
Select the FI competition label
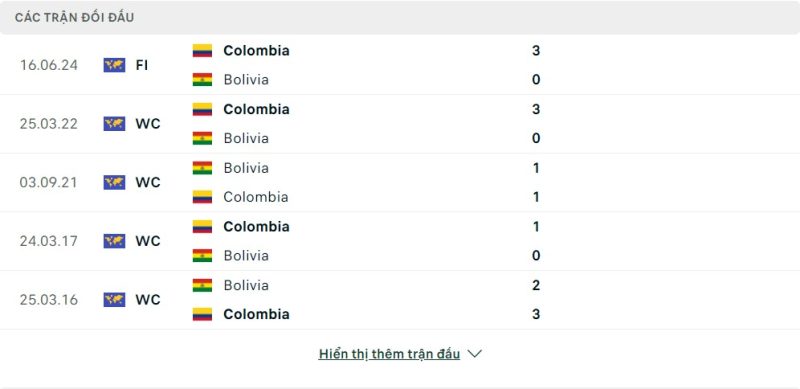pos(142,65)
